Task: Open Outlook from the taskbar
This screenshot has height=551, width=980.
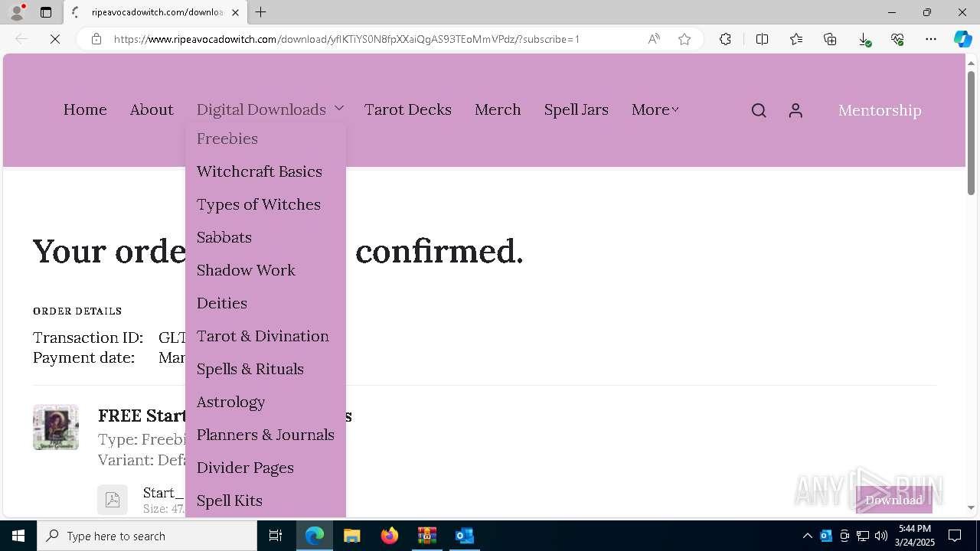Action: tap(464, 536)
